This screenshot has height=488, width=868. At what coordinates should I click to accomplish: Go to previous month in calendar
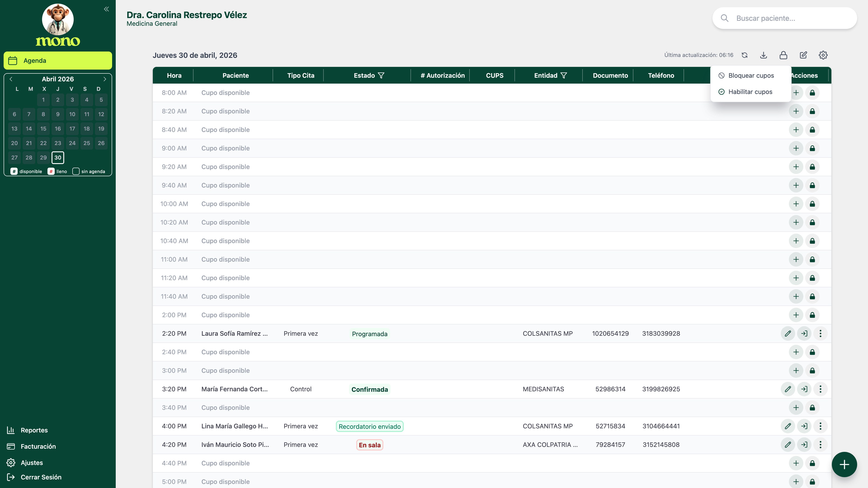click(x=11, y=79)
